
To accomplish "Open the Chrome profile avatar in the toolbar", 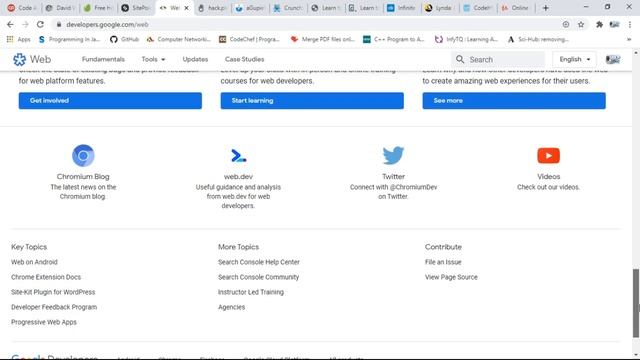I will point(614,24).
